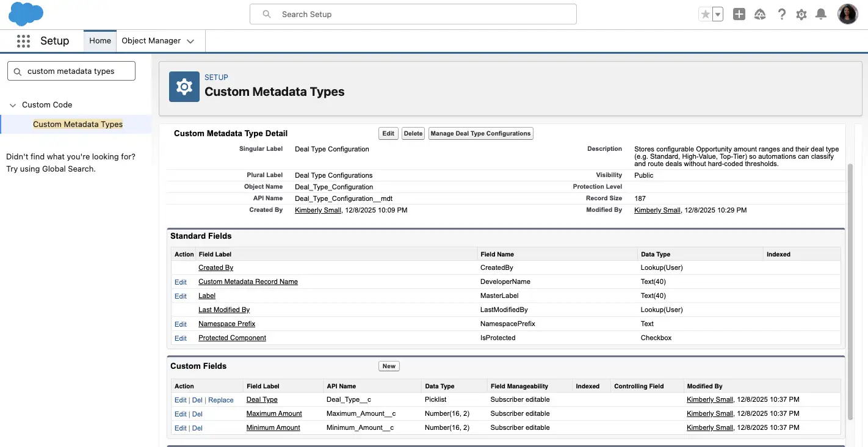This screenshot has height=447, width=868.
Task: Click Replace for Deal Type field
Action: click(x=221, y=400)
